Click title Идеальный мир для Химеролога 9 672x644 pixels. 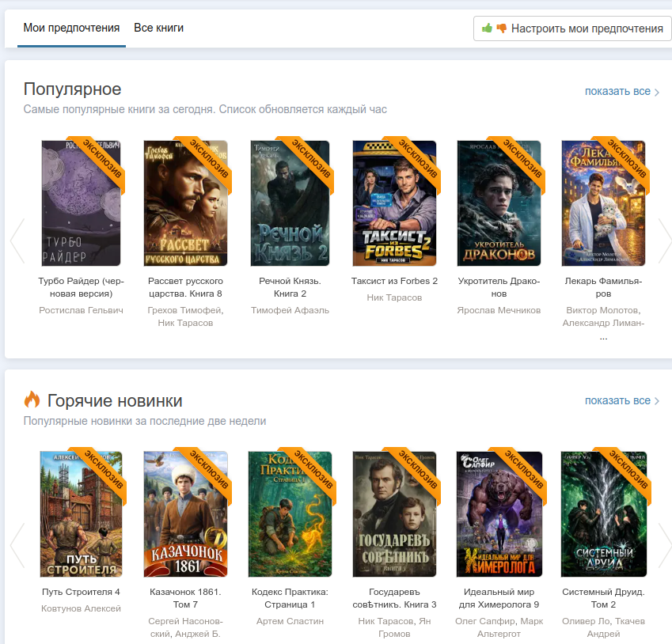click(x=499, y=598)
